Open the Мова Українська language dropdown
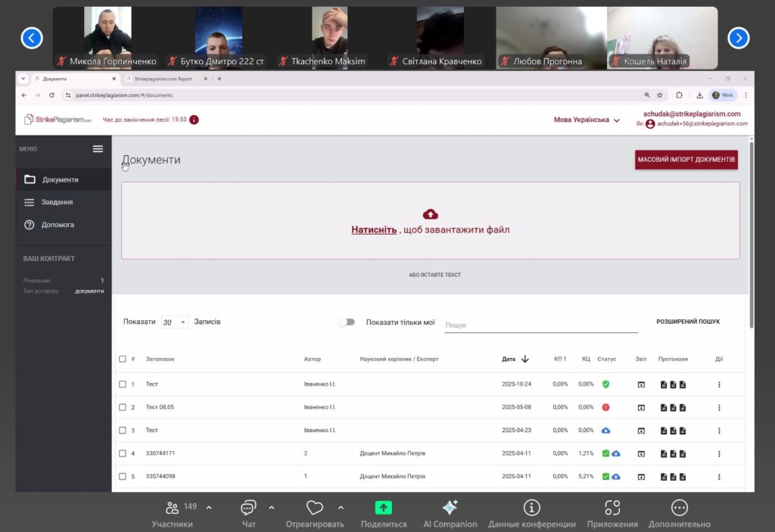 (587, 120)
